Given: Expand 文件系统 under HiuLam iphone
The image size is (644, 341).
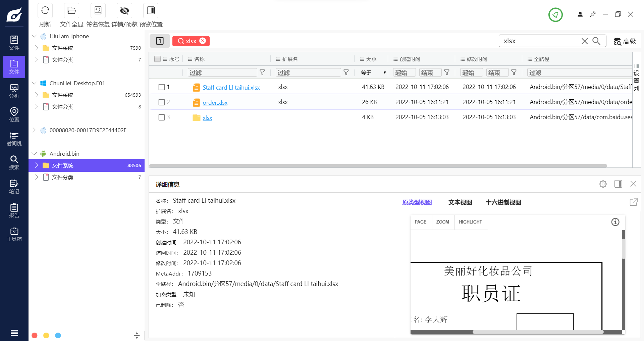Looking at the screenshot, I should click(x=37, y=48).
